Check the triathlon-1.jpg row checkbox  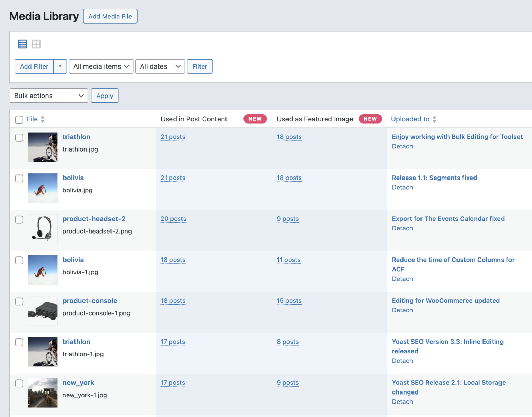19,342
